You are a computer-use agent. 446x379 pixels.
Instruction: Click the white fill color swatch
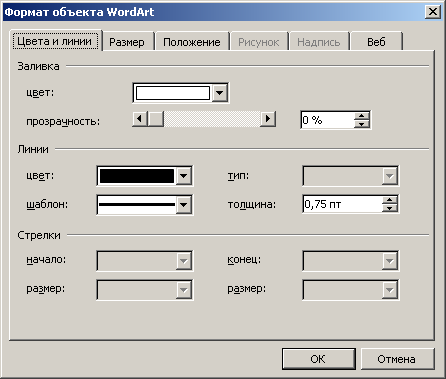tap(173, 93)
